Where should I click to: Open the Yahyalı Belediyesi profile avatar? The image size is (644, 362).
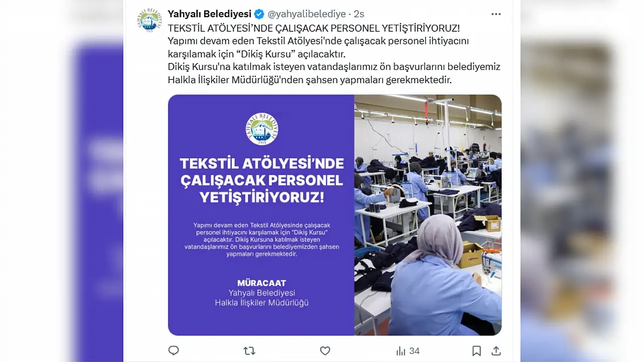click(x=149, y=21)
